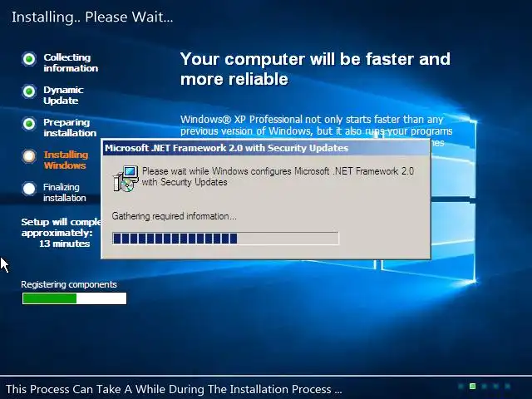Click the orange 'Installing Windows' label
The width and height of the screenshot is (532, 399).
66,160
